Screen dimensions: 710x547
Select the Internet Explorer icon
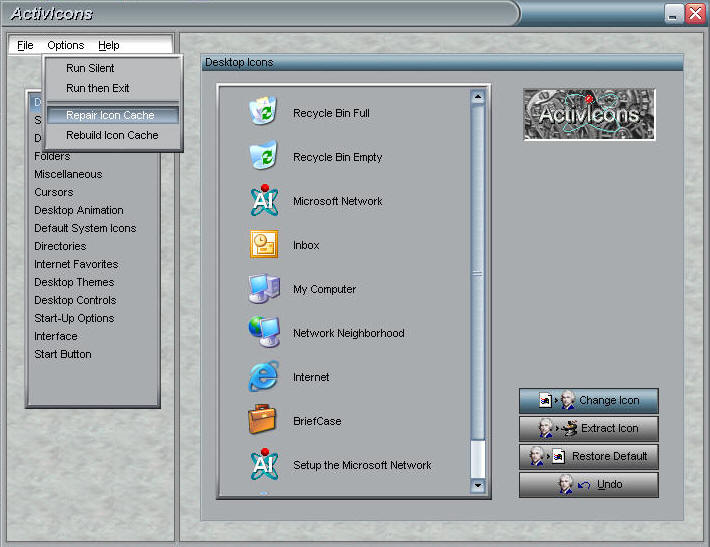point(264,376)
